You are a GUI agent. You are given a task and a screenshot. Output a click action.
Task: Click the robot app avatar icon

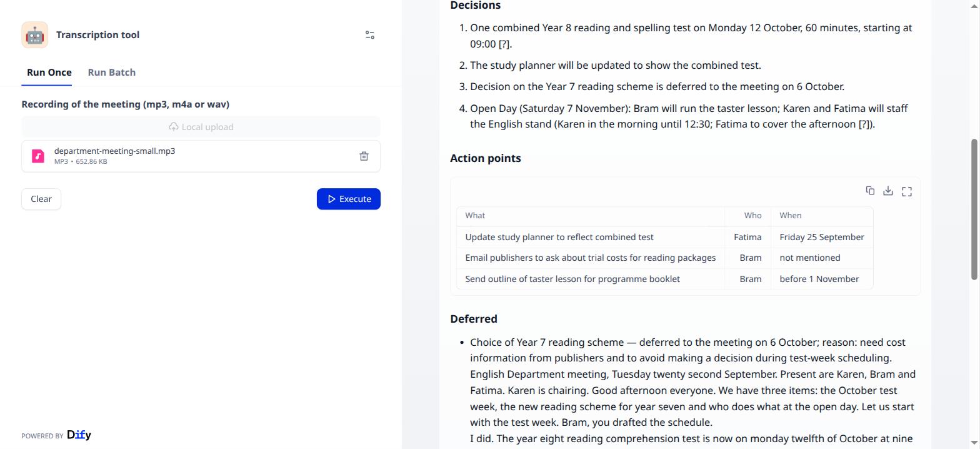point(34,35)
